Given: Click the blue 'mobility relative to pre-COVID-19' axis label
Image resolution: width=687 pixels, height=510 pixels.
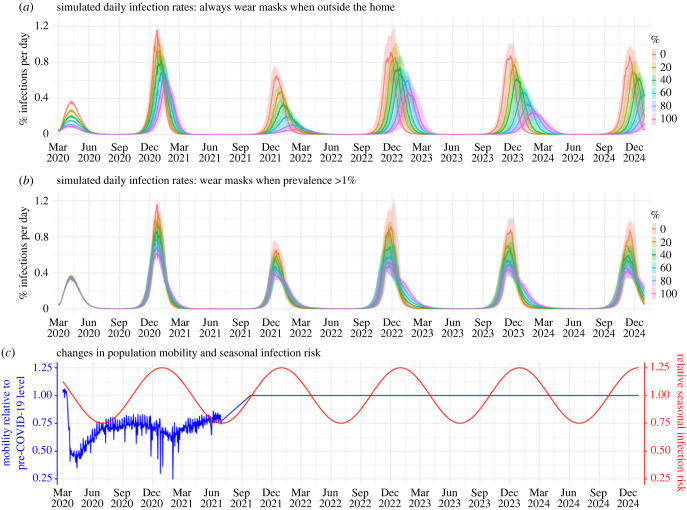Looking at the screenshot, I should [x=14, y=422].
